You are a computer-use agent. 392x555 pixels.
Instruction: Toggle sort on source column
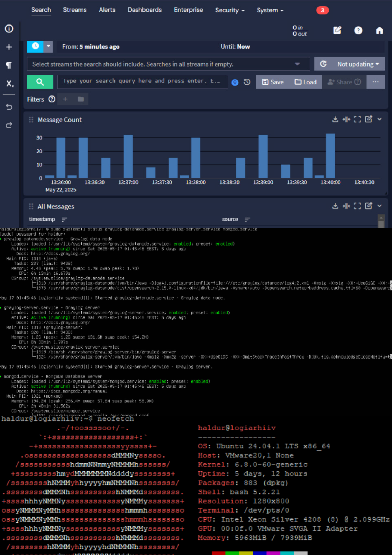point(247,220)
